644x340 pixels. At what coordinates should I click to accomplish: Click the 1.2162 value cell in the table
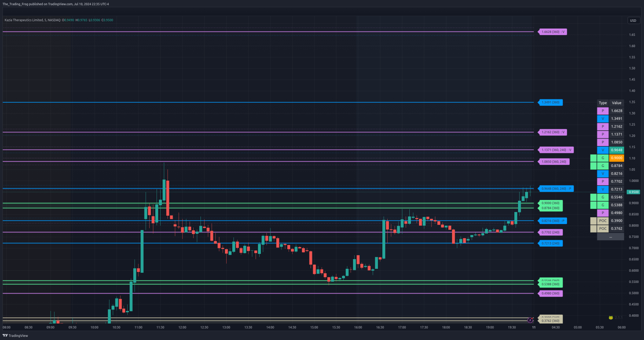(617, 126)
